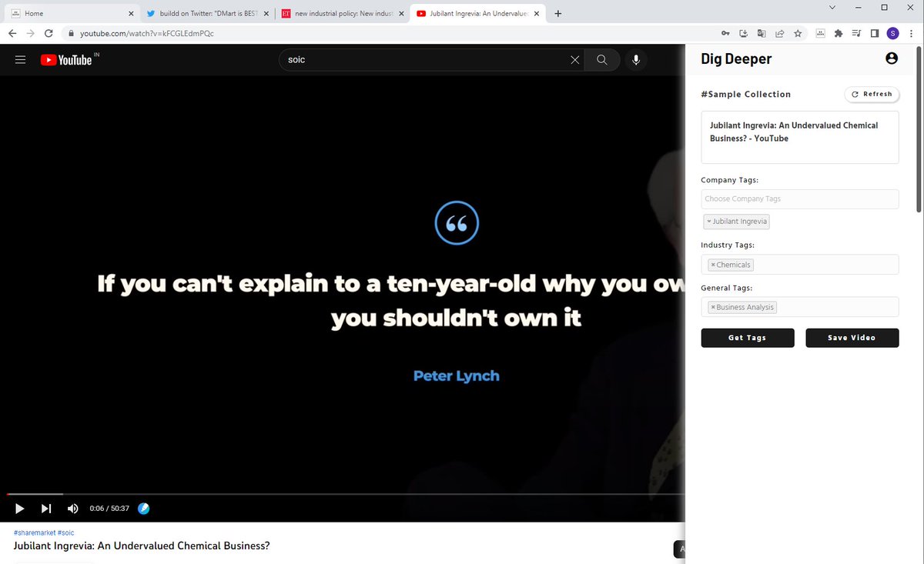Open the Choose Company Tags dropdown
This screenshot has height=564, width=924.
click(799, 199)
